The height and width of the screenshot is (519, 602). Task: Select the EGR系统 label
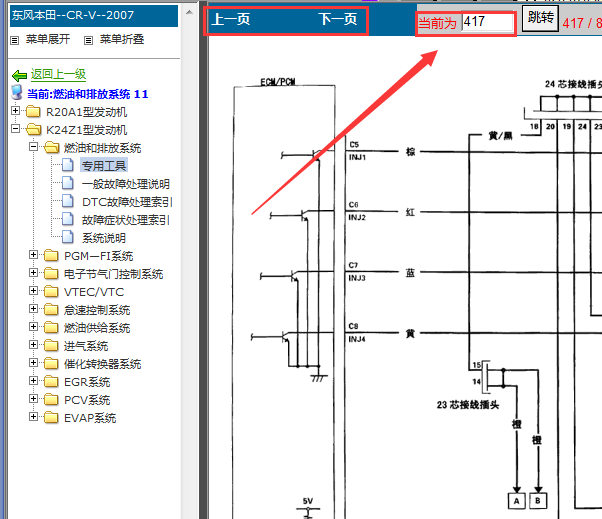coord(87,382)
